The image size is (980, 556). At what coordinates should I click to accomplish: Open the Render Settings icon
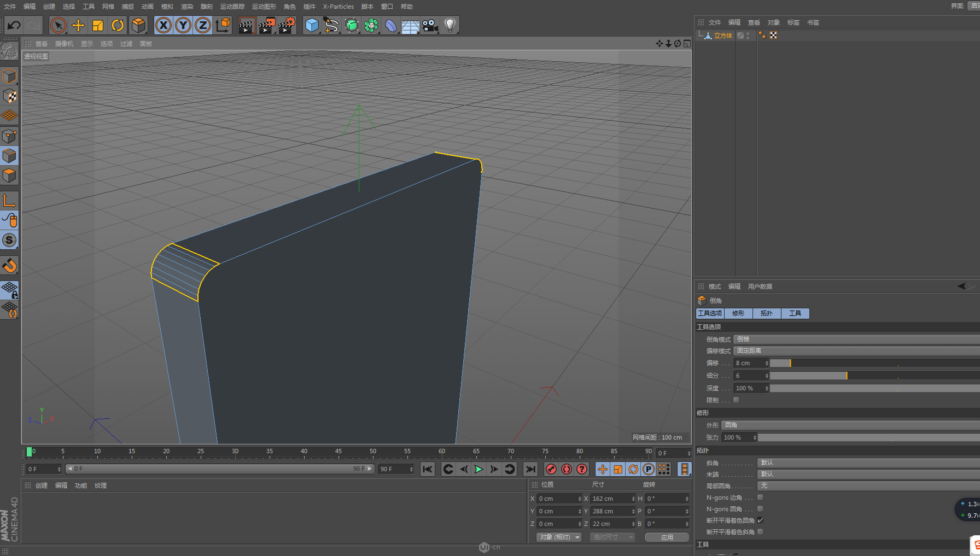click(x=287, y=26)
